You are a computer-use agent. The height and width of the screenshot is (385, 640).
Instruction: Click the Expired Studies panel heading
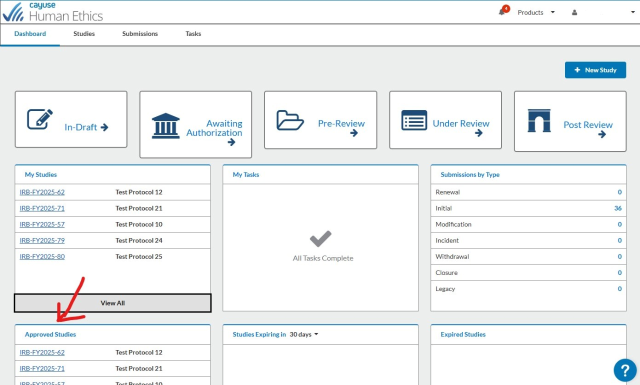[x=463, y=334]
